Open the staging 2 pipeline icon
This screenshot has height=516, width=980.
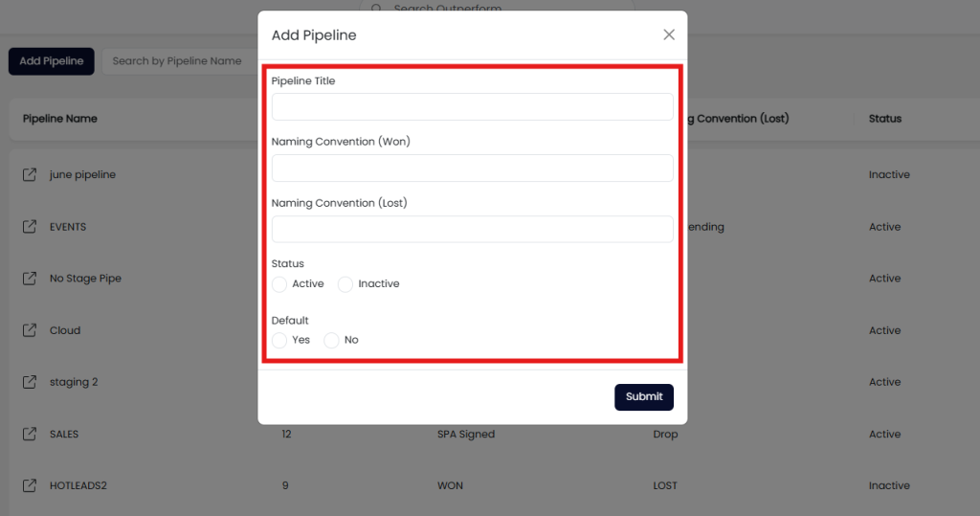click(30, 382)
